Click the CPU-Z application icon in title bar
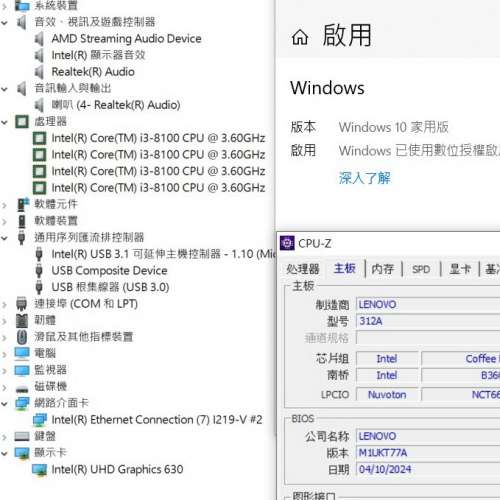The height and width of the screenshot is (500, 500). tap(287, 243)
